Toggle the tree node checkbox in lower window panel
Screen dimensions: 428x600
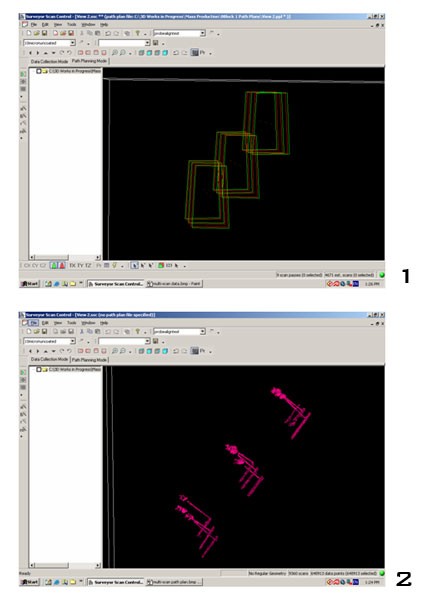click(x=39, y=370)
